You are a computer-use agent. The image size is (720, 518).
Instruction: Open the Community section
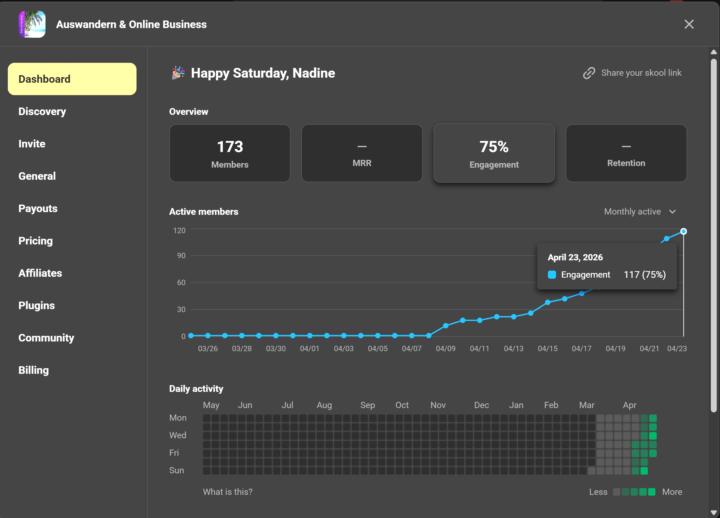tap(46, 338)
